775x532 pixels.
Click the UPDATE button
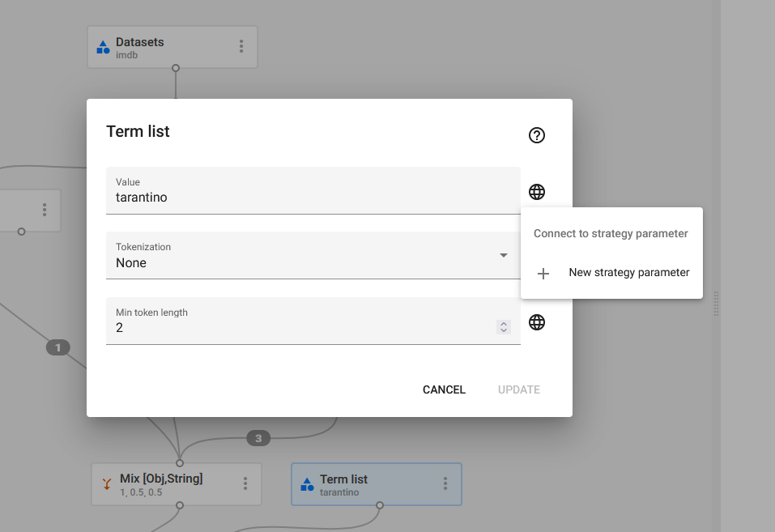point(519,389)
